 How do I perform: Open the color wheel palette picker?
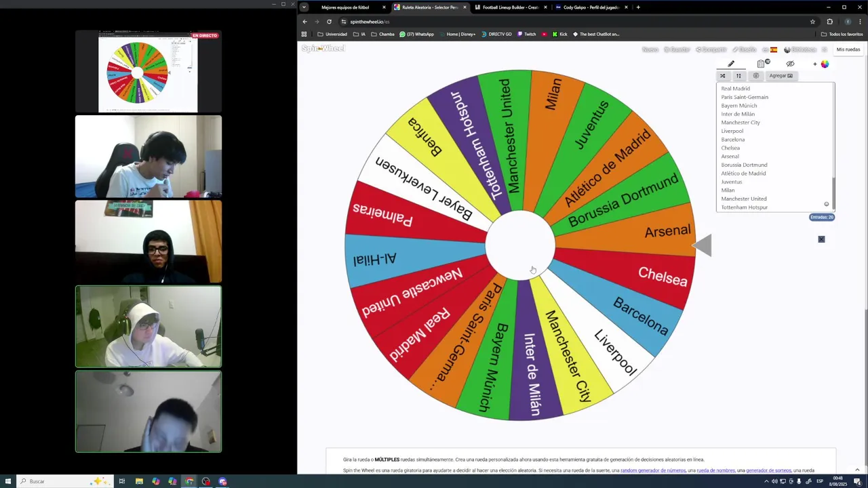click(x=825, y=64)
